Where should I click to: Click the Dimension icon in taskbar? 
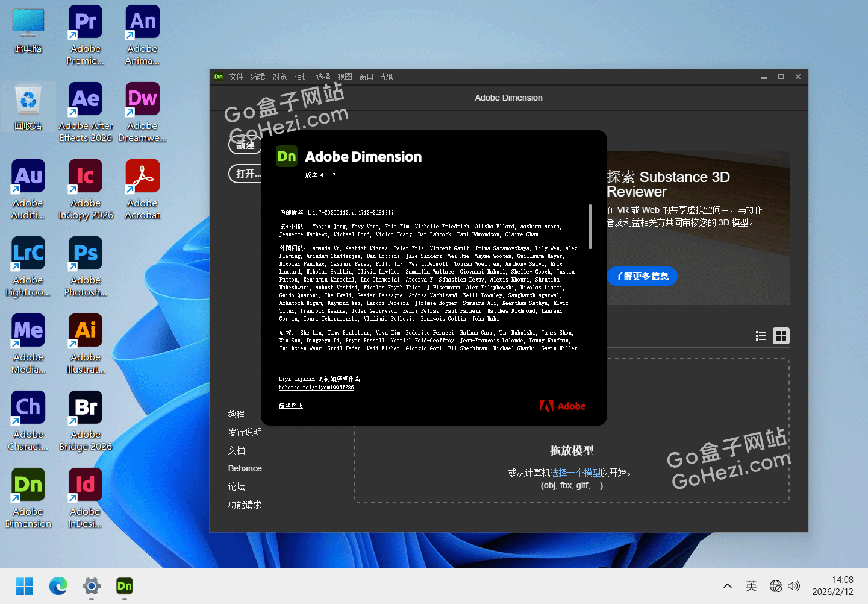point(124,586)
